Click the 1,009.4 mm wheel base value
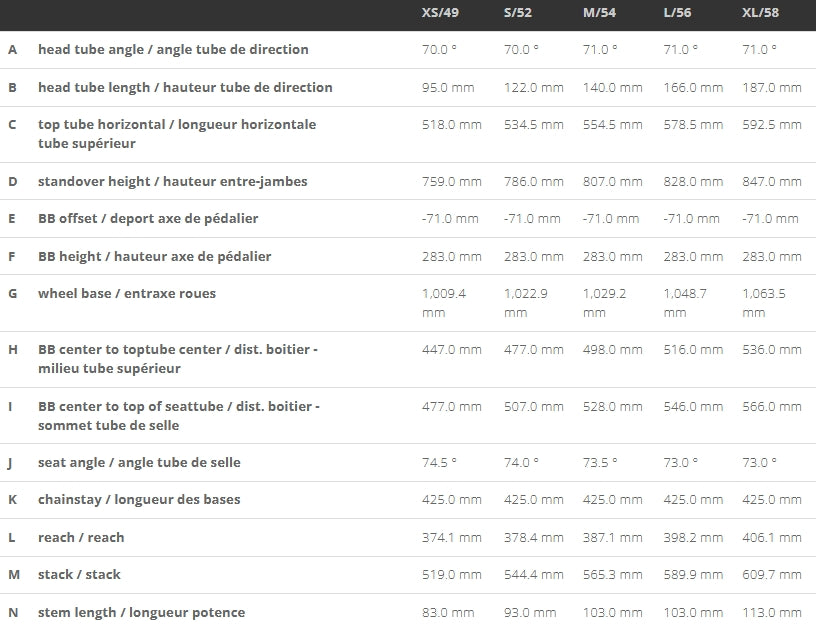This screenshot has height=628, width=816. (446, 303)
